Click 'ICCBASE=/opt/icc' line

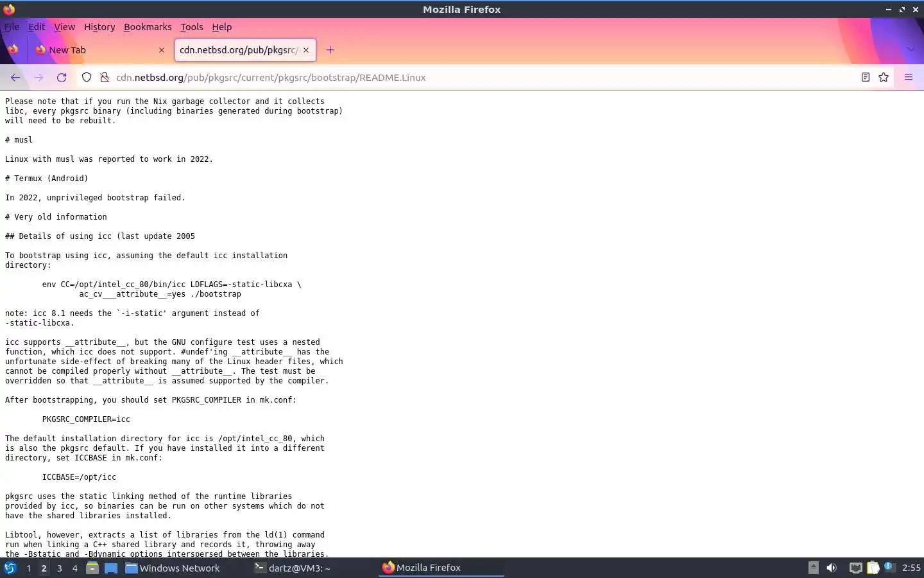pos(79,477)
